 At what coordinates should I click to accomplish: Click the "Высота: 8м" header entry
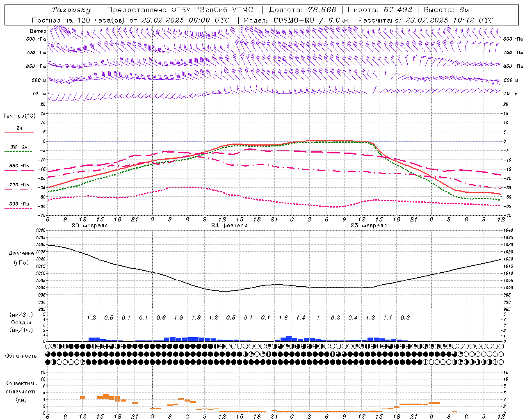point(446,10)
